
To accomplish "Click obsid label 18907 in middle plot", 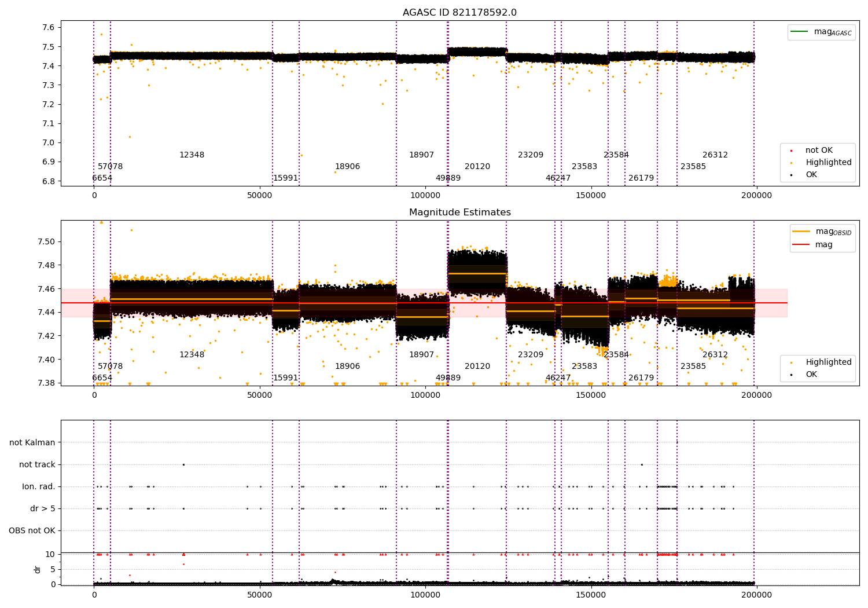I will click(x=421, y=355).
